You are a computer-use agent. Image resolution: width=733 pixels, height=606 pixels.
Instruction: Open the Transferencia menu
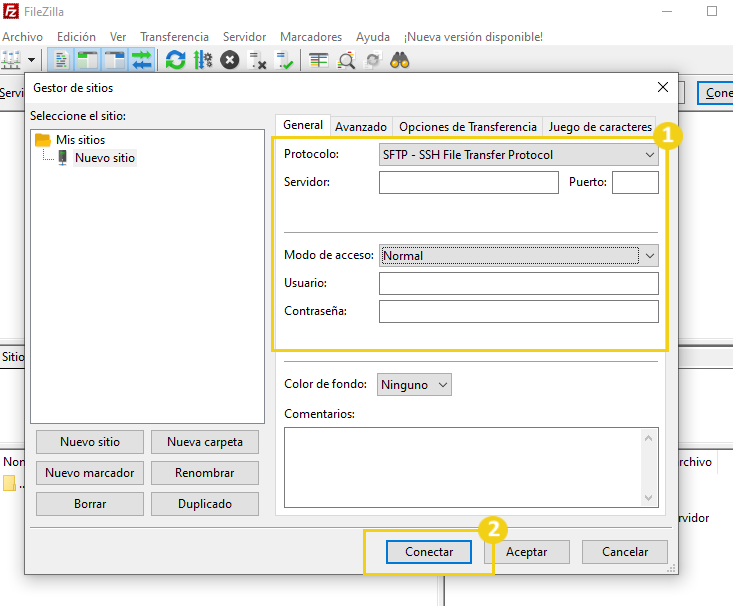(174, 36)
